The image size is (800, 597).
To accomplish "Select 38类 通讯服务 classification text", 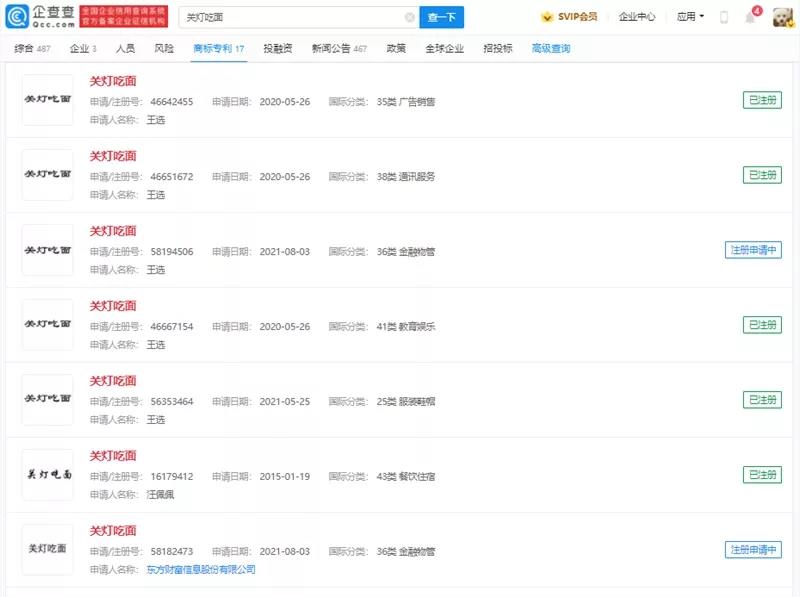I will coord(406,177).
